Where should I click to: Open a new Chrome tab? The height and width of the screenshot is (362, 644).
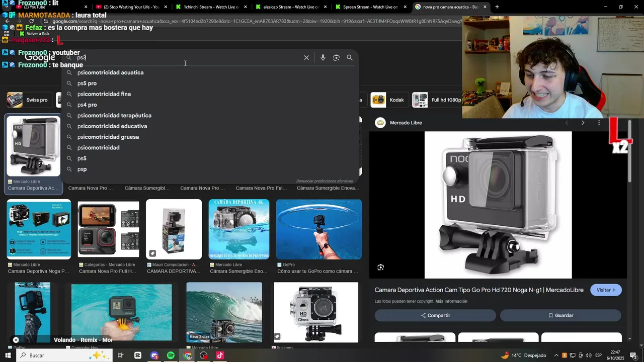[497, 7]
